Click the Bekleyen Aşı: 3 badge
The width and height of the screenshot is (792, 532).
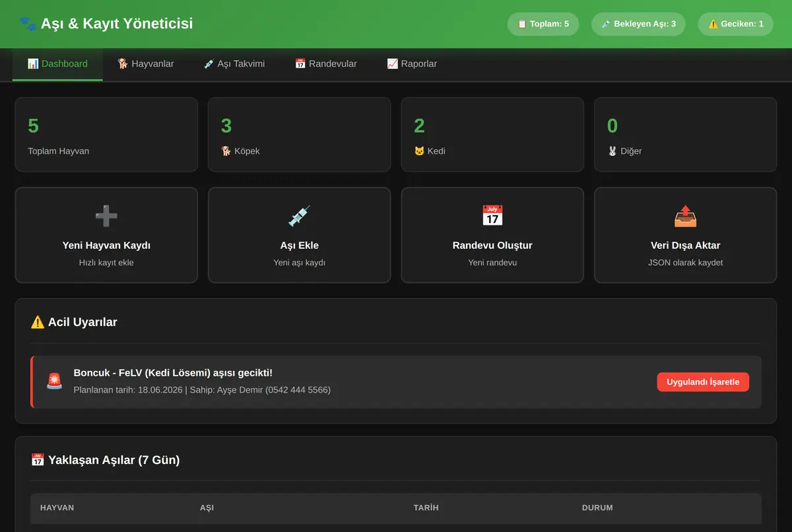pos(638,24)
